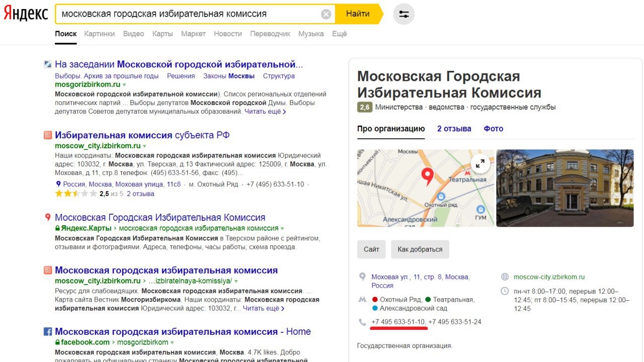
Task: Expand dropdown arrow after facebook.com mosgorizbirkom
Action: click(173, 343)
